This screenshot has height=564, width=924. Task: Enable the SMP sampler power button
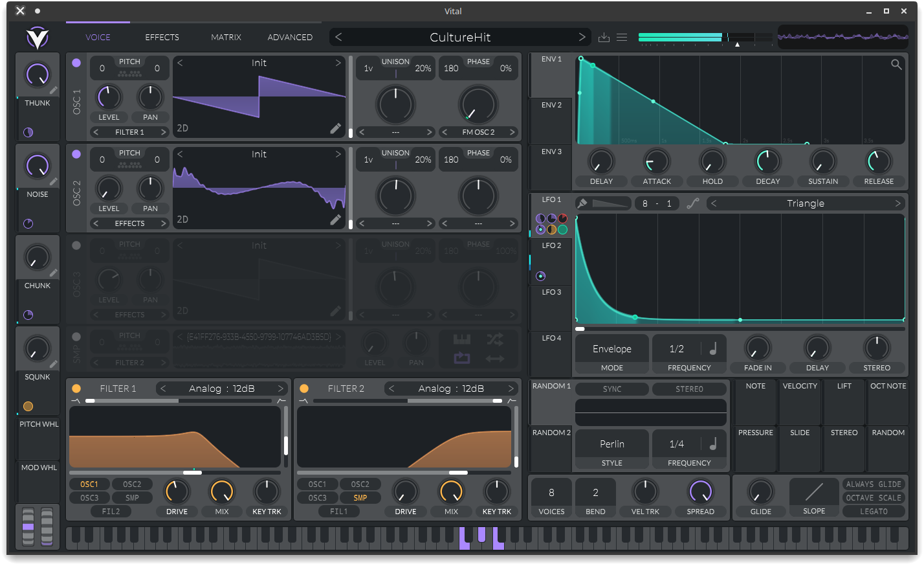pos(76,337)
